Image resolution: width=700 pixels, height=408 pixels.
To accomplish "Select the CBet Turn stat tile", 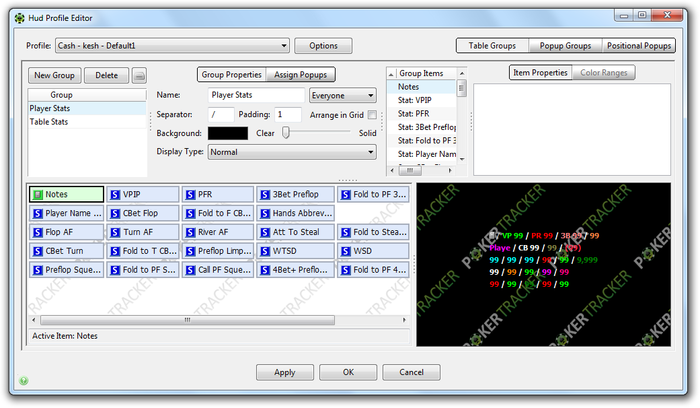I will tap(67, 251).
